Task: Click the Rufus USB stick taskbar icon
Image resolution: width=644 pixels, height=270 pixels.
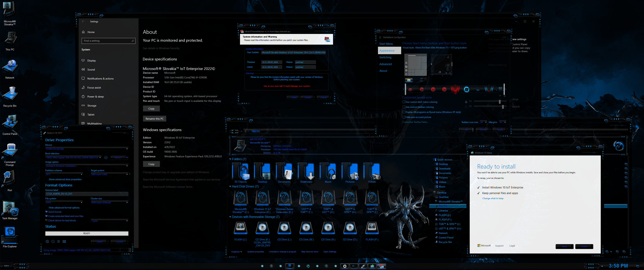Action: point(363,266)
